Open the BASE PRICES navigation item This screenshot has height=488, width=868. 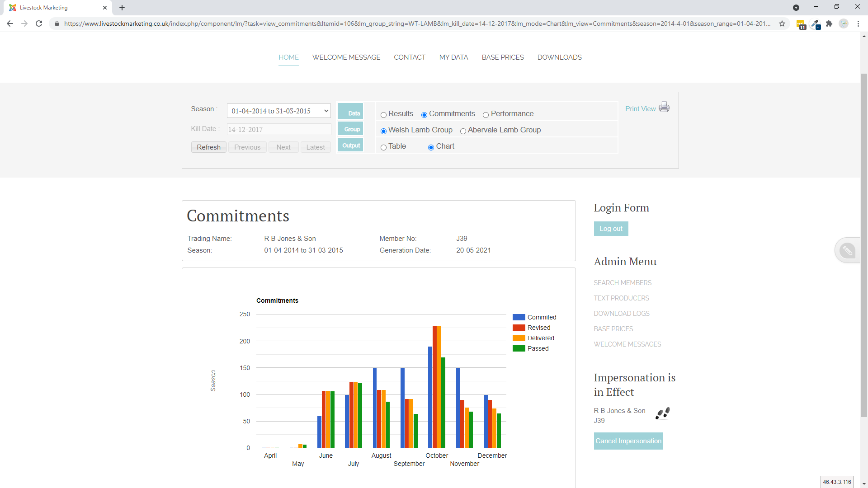(x=502, y=57)
